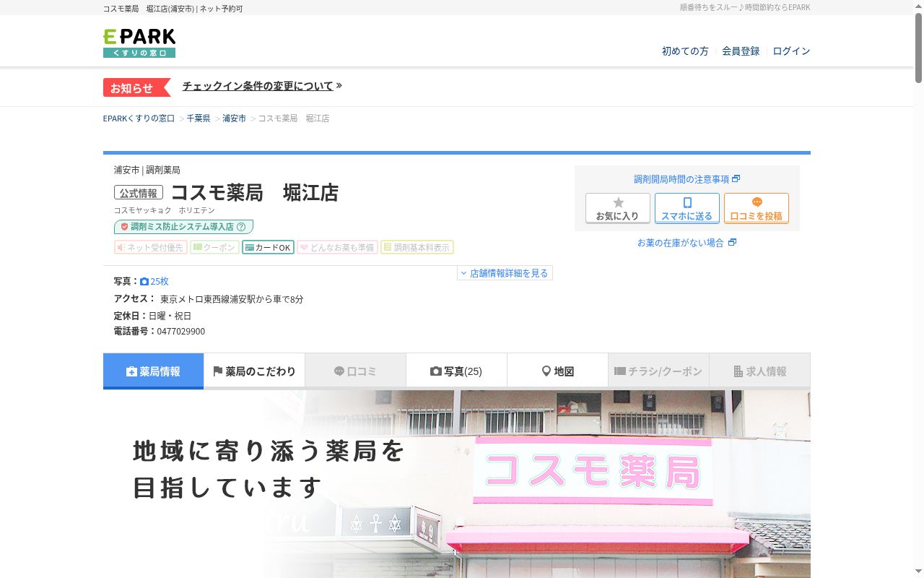Expand 店舗情報詳細を見る

click(x=505, y=273)
